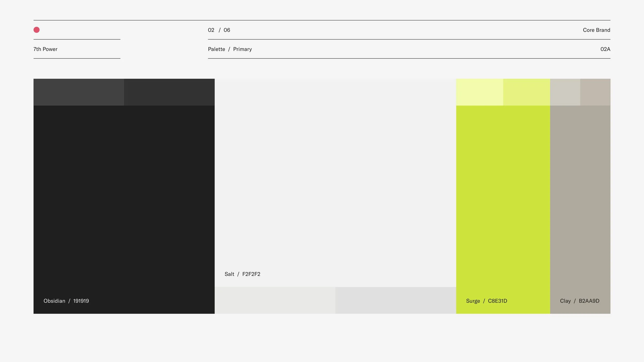This screenshot has height=362, width=644.
Task: Select the palest yellow Surge tint swatch
Action: [x=479, y=92]
